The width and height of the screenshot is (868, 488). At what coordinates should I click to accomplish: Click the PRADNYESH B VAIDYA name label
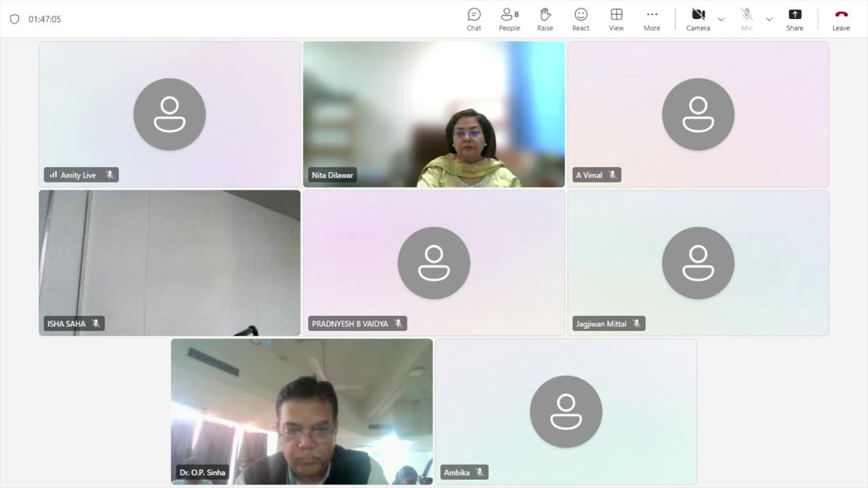point(350,324)
